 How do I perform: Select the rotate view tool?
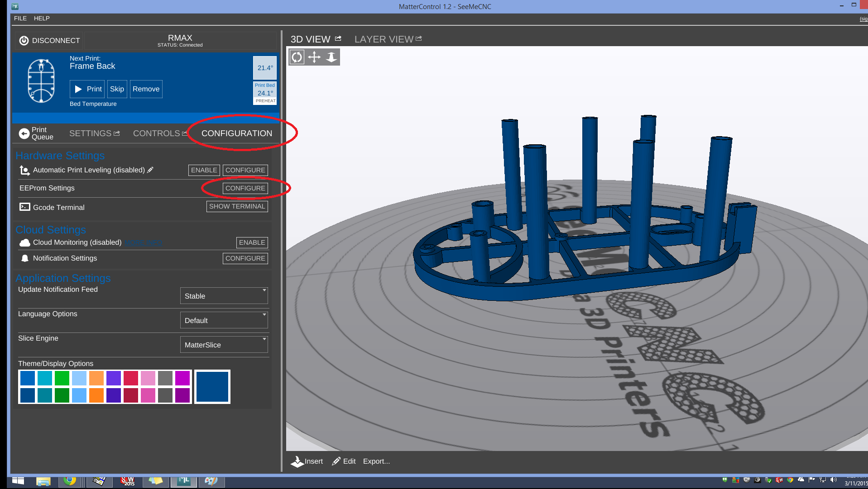pos(297,57)
